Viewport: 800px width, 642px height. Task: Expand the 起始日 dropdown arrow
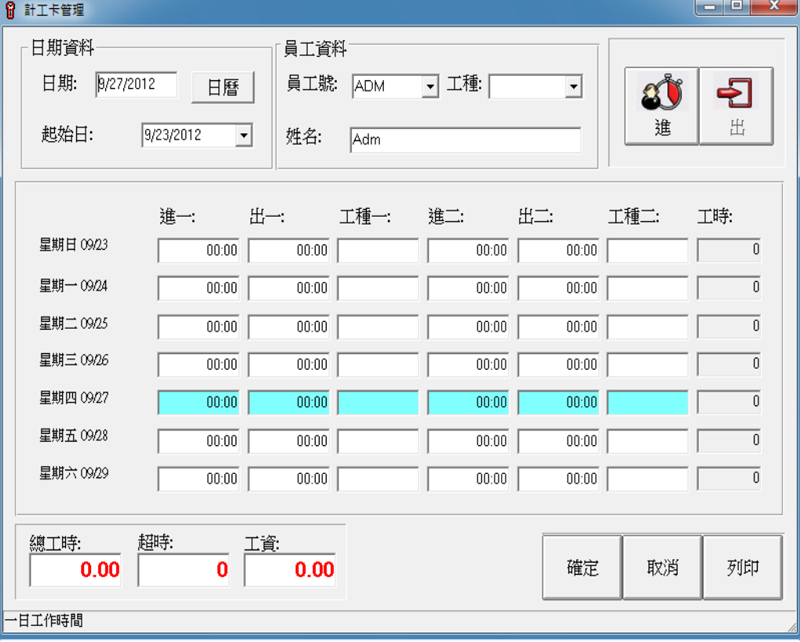coord(244,135)
